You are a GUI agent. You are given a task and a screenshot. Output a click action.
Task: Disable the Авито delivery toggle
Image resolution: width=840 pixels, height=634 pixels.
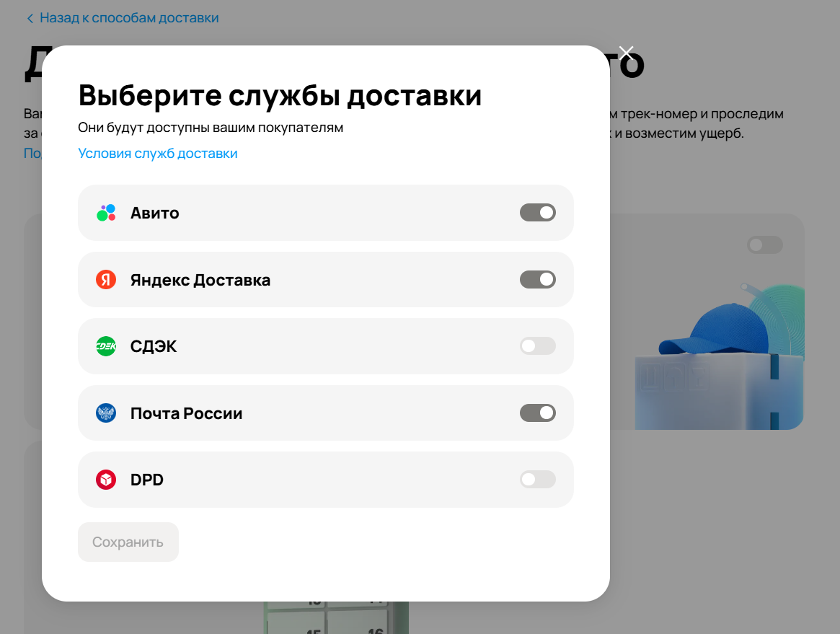[538, 213]
